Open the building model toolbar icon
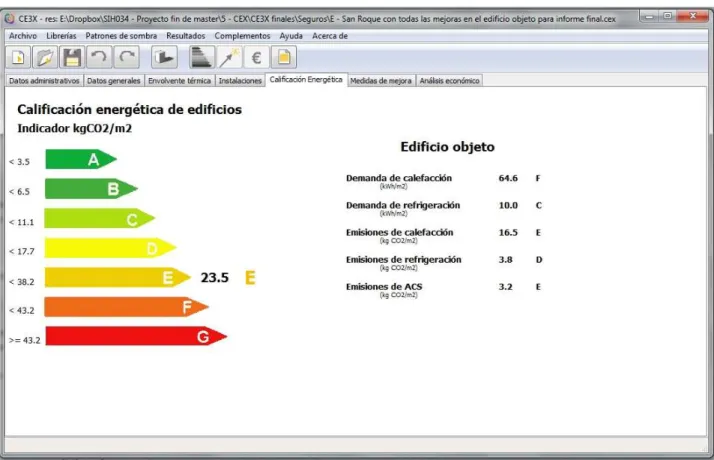714x460 pixels. [x=164, y=57]
